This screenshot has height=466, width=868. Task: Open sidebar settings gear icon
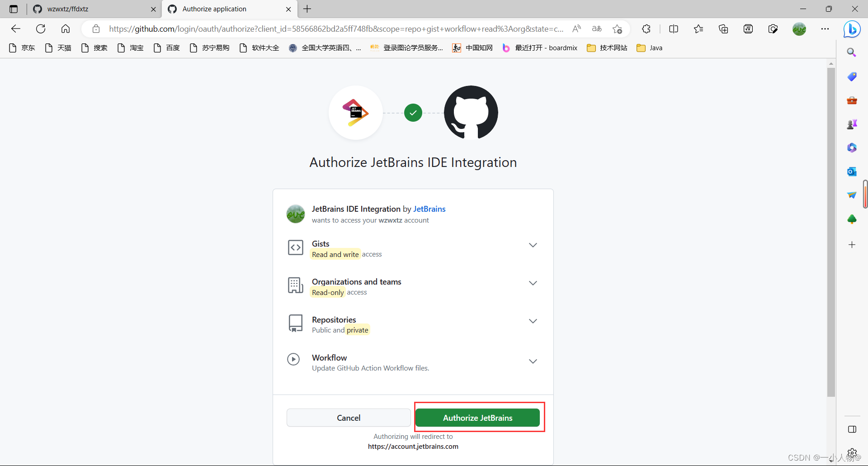[852, 452]
